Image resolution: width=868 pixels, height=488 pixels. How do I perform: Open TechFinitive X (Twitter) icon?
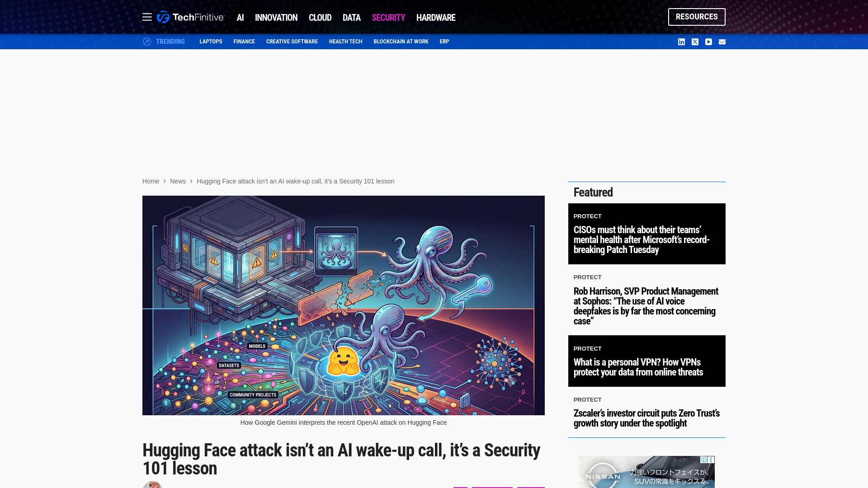[x=695, y=42]
